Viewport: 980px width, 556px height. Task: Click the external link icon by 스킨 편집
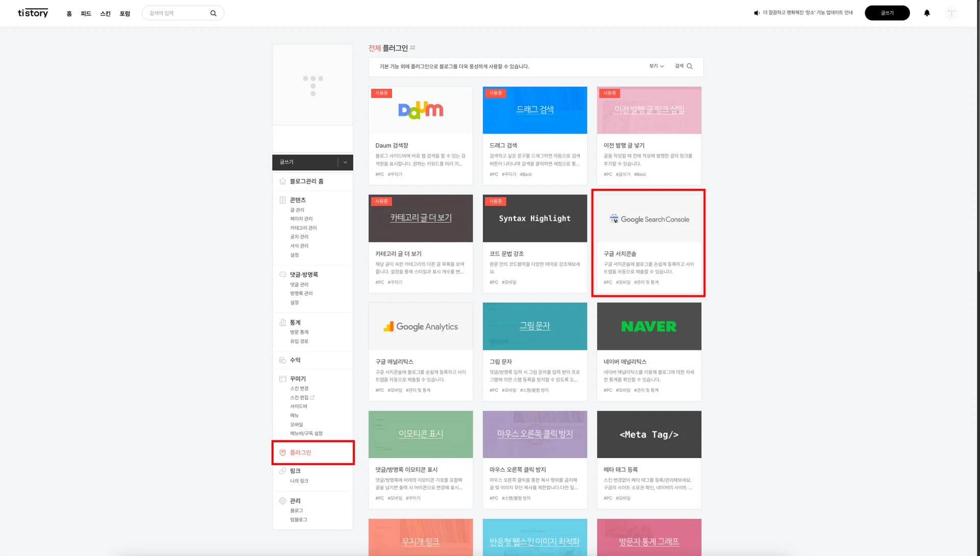312,397
